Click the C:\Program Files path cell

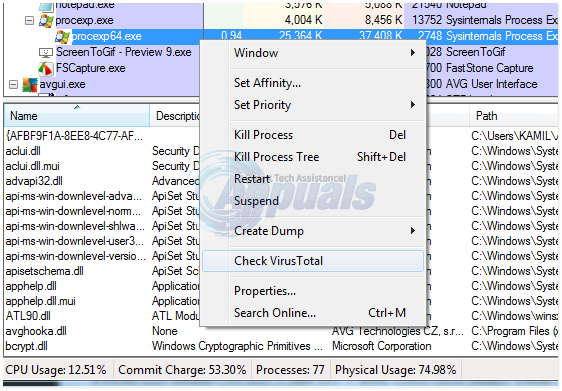point(515,332)
